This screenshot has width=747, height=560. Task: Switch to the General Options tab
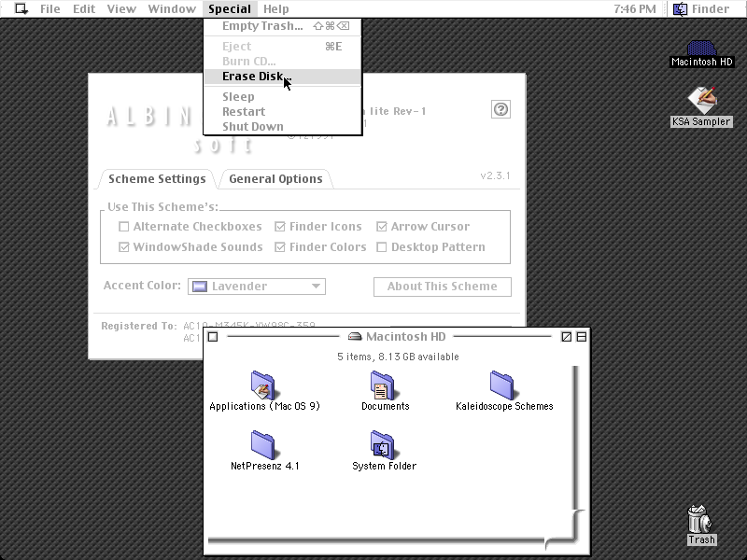coord(275,179)
